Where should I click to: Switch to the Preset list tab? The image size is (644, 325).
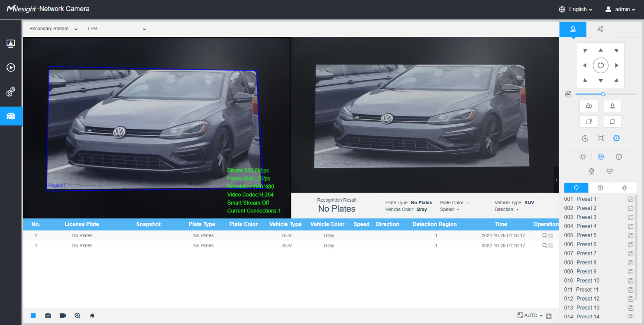coord(576,187)
